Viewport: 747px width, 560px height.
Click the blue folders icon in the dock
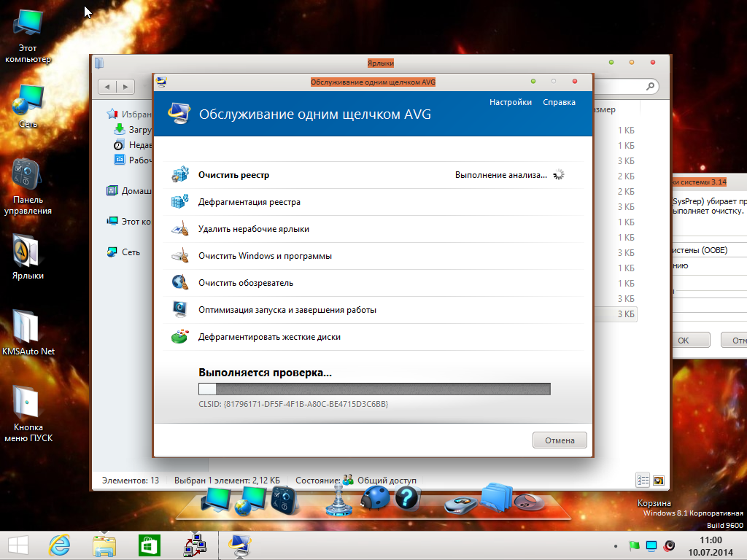(496, 497)
